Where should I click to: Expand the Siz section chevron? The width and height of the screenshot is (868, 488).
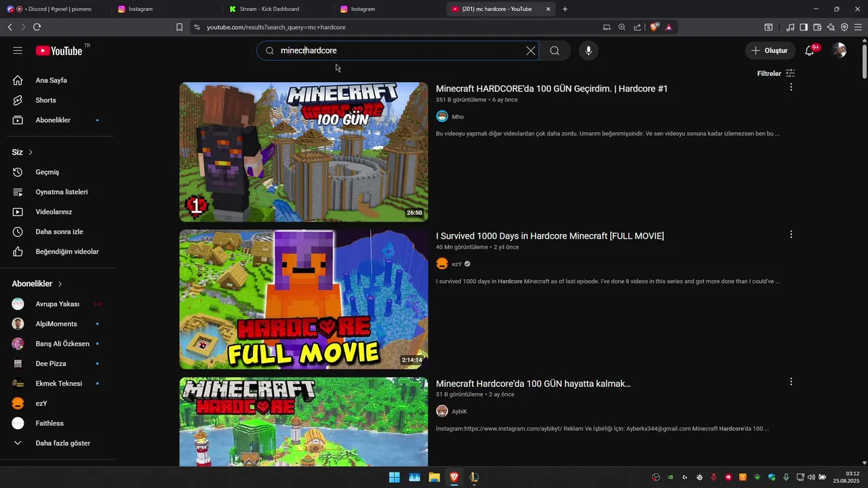click(31, 152)
